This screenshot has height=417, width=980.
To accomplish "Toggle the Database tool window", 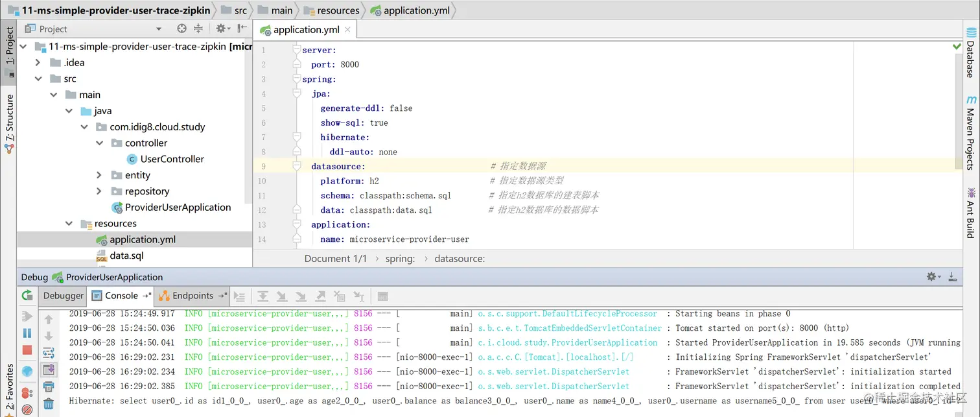I will click(971, 52).
